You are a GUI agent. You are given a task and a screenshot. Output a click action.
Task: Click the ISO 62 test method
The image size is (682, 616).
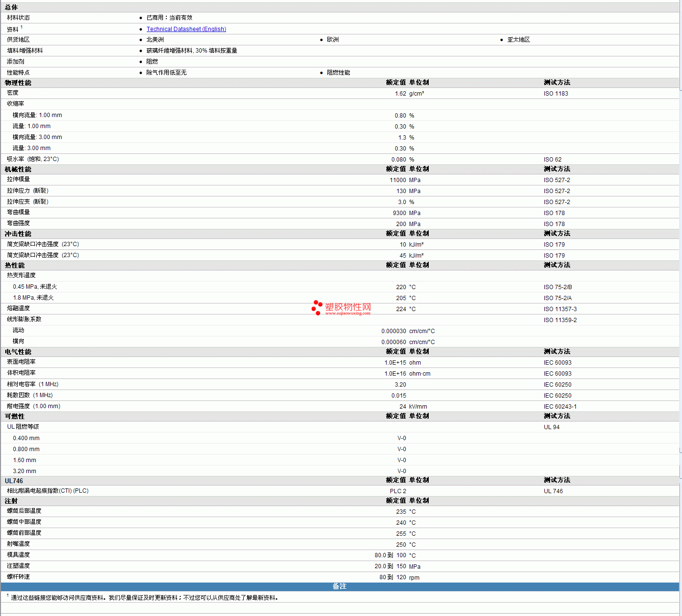pos(552,160)
